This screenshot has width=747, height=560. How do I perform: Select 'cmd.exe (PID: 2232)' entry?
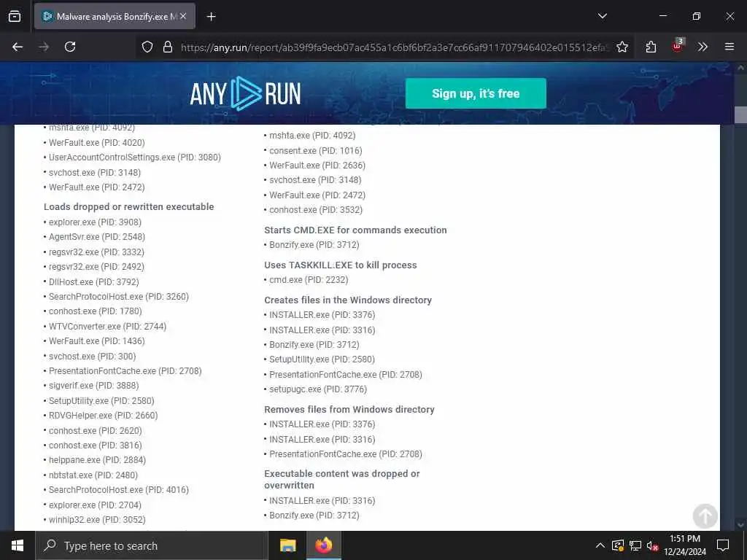tap(309, 280)
